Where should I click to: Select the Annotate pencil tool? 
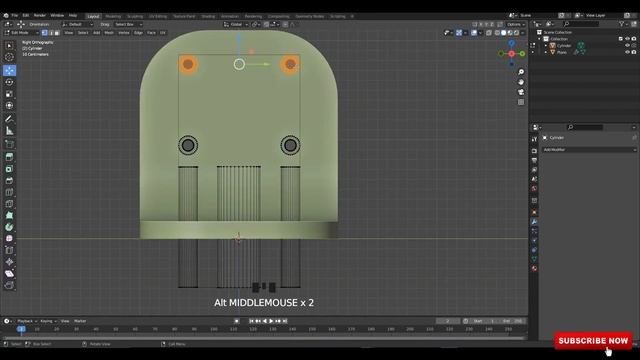click(9, 119)
